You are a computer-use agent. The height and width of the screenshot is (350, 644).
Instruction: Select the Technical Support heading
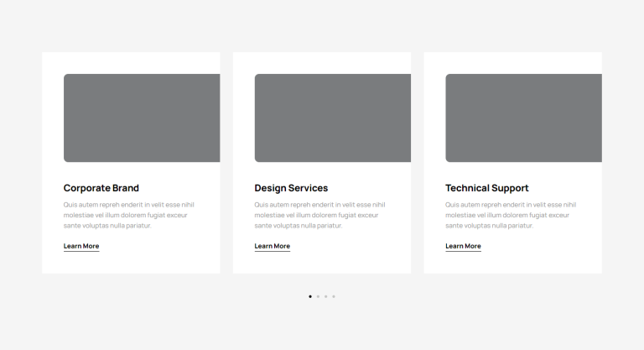pos(487,188)
